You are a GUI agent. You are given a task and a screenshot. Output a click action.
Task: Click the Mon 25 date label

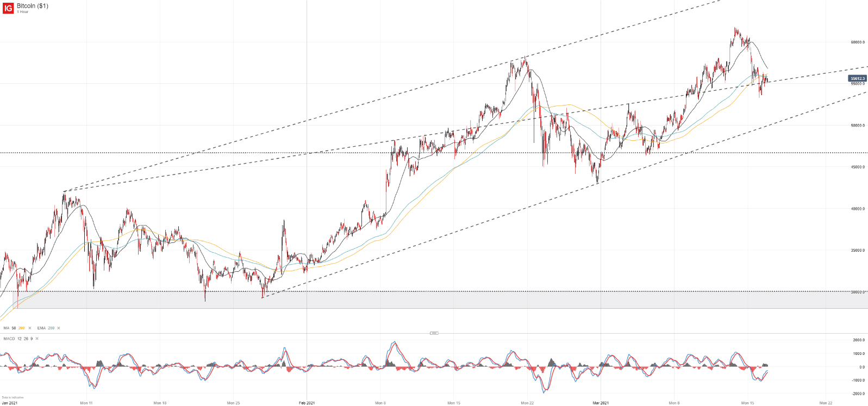(x=233, y=403)
